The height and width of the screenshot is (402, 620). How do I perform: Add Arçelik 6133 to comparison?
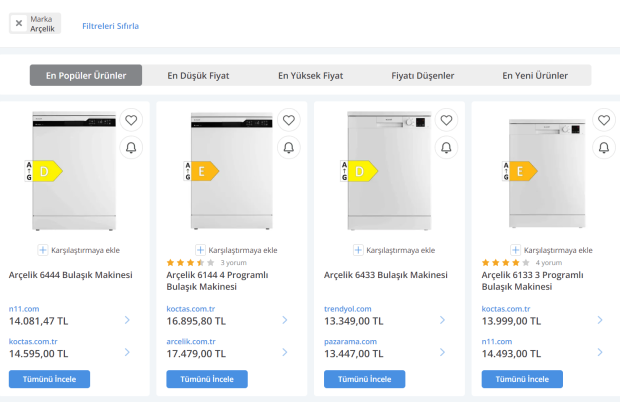pos(552,250)
